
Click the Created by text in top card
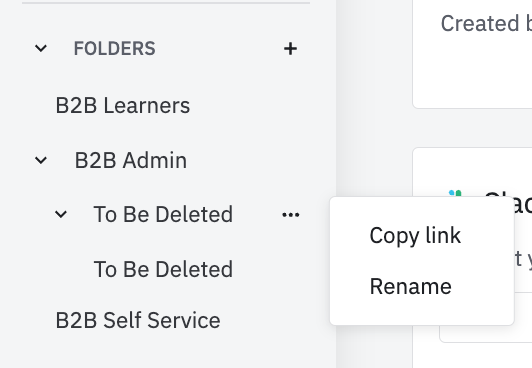coord(486,23)
